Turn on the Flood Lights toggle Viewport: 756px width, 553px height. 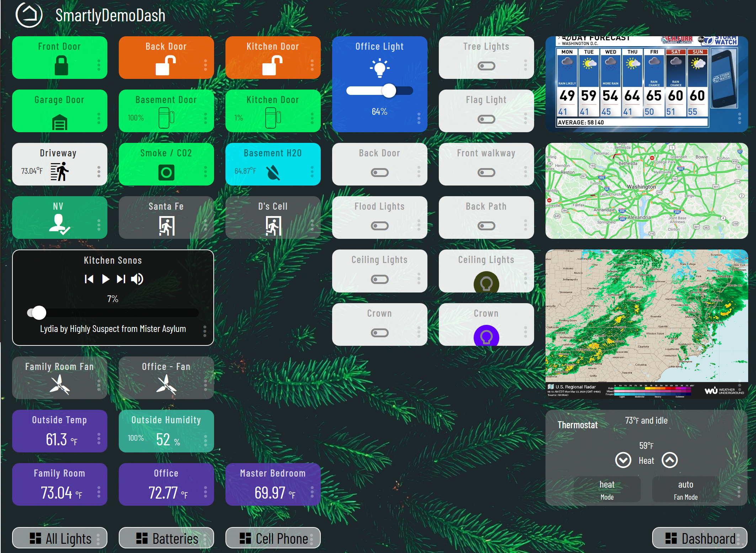379,226
